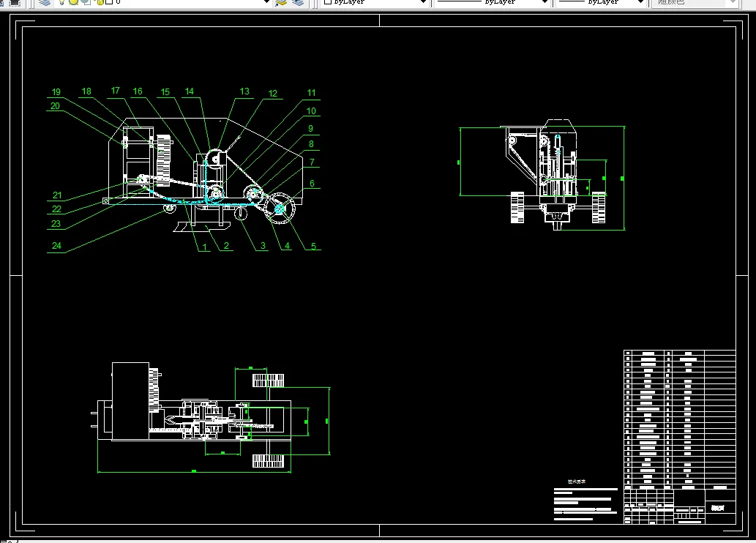Click the Layer Previous icon

tap(298, 2)
